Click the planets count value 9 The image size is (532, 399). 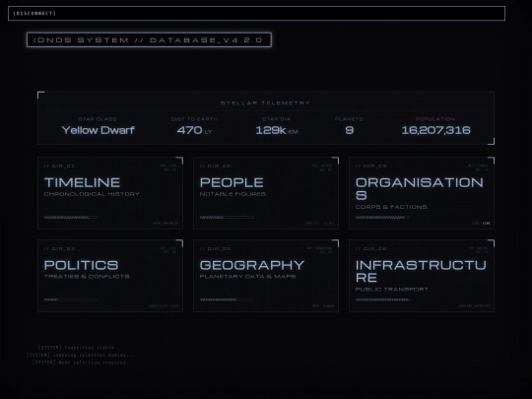[349, 130]
